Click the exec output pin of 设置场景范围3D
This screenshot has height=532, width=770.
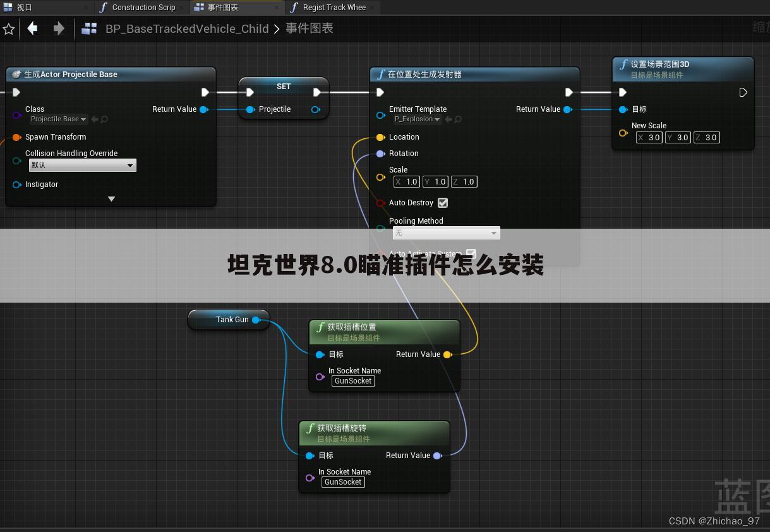743,92
